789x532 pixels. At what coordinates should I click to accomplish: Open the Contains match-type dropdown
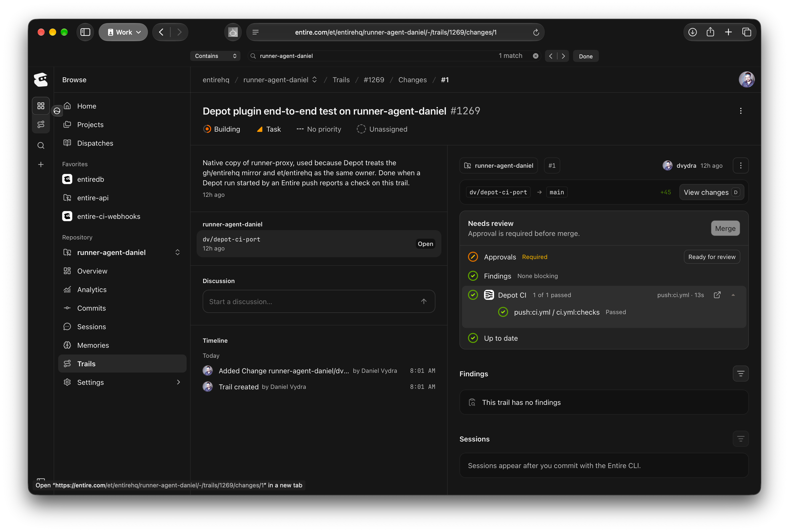pos(215,56)
